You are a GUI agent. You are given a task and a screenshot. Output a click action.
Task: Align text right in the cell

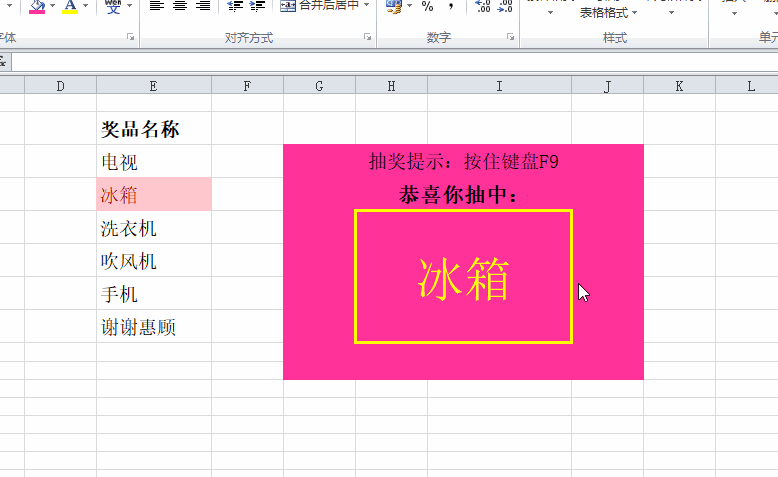pyautogui.click(x=203, y=6)
